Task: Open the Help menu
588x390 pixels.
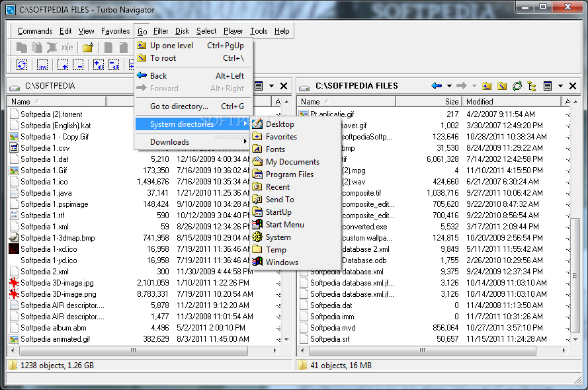Action: pos(282,31)
